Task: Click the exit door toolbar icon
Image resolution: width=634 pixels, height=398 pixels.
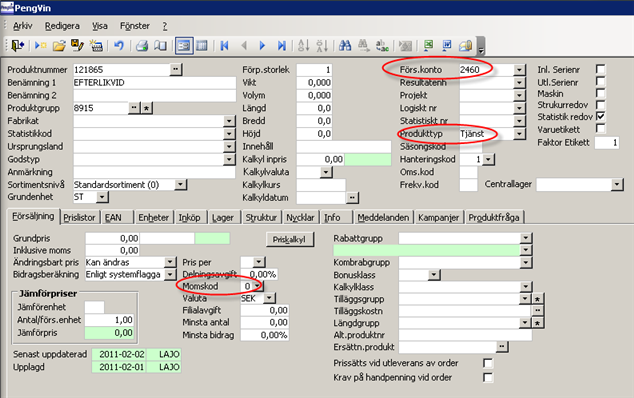Action: [x=17, y=45]
